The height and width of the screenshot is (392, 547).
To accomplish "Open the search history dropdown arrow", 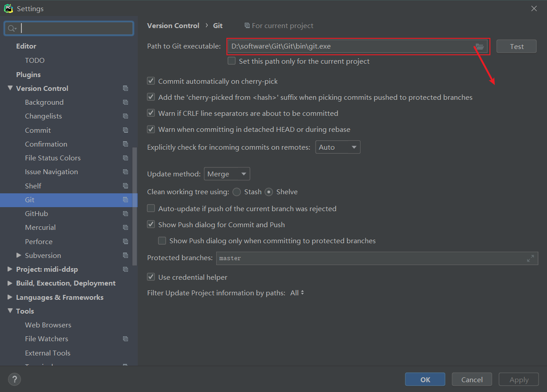I will tap(15, 29).
